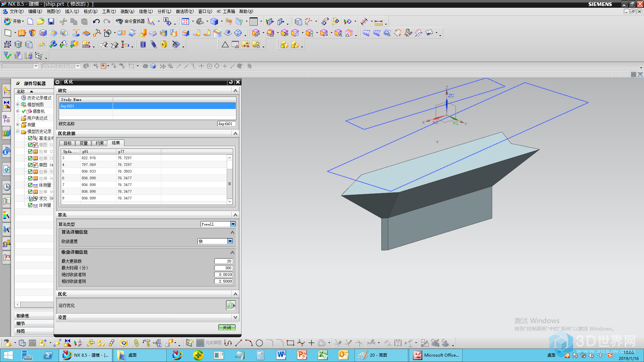Expand the 设置 section
The width and height of the screenshot is (644, 362).
coord(235,317)
